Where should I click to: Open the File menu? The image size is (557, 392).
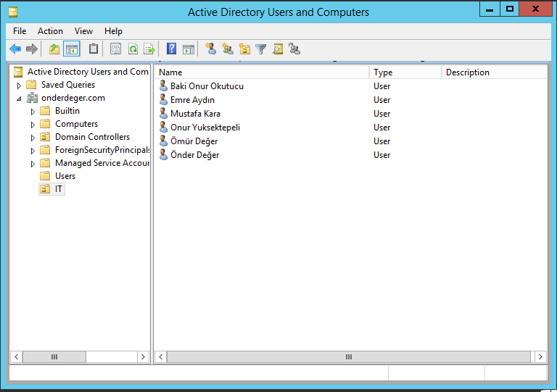(20, 31)
